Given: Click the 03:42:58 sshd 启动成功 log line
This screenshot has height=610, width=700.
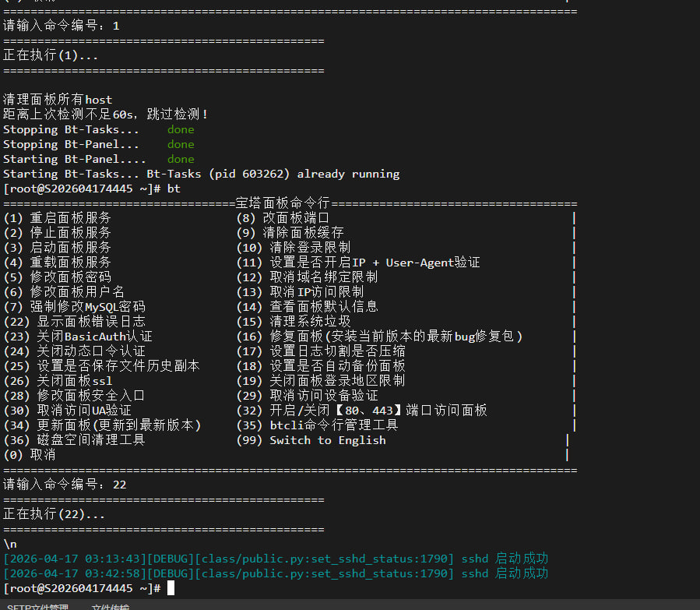Looking at the screenshot, I should [276, 573].
